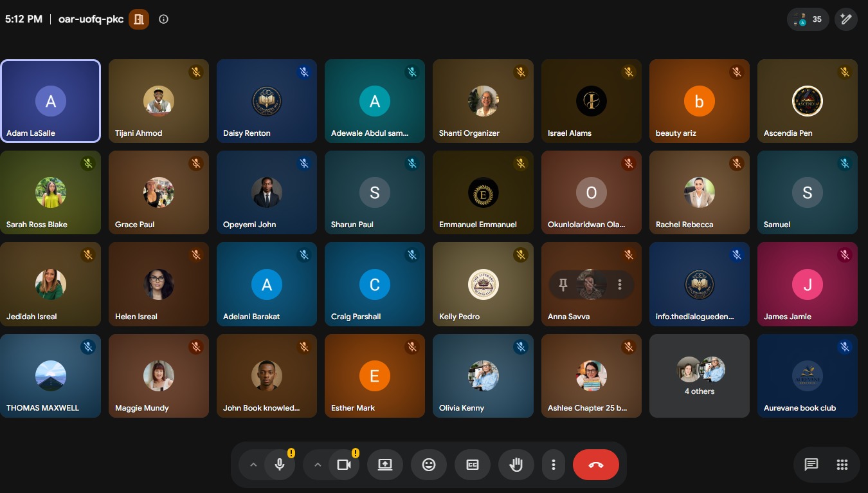This screenshot has width=868, height=493.
Task: Expand microphone audio settings chevron
Action: click(253, 465)
